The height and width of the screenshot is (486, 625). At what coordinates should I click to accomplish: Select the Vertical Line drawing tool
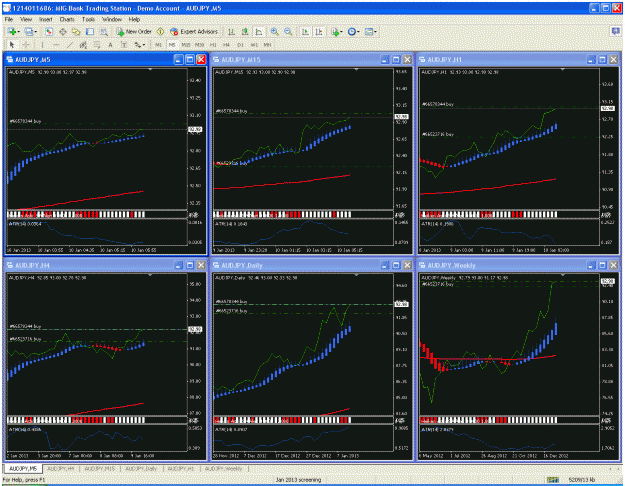point(42,45)
